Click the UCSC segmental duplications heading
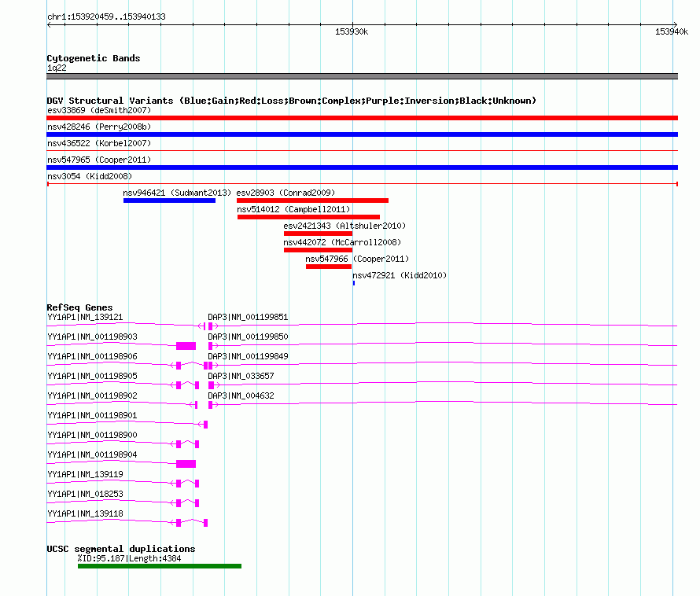The height and width of the screenshot is (596, 700). pos(121,549)
